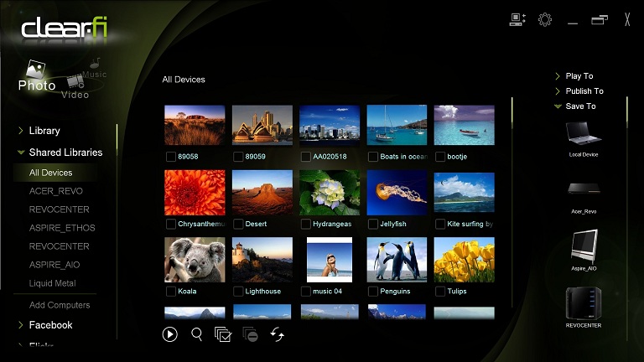Tick the Tulips checkbox
This screenshot has width=644, height=362.
(x=440, y=292)
